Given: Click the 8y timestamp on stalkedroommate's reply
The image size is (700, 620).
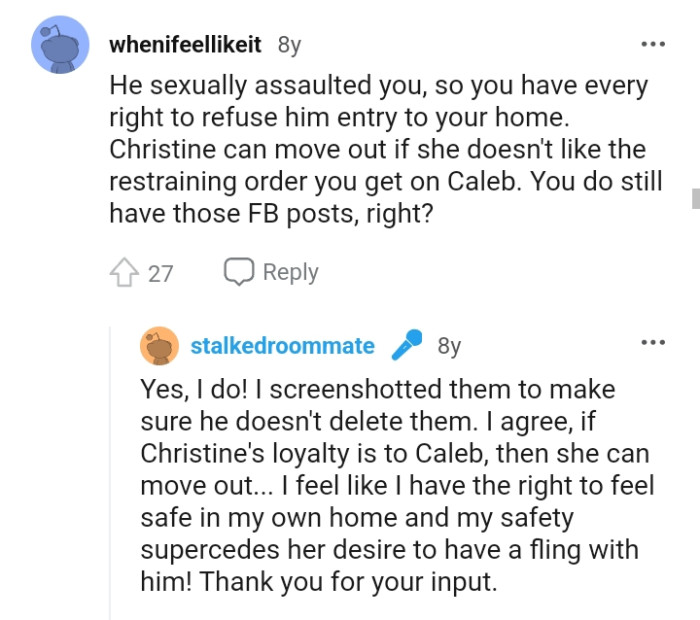Looking at the screenshot, I should tap(449, 346).
